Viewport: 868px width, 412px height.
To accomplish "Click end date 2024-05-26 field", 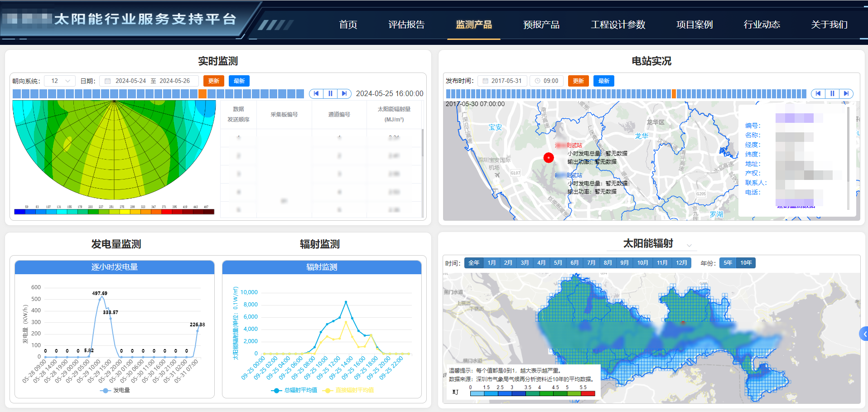I will (175, 81).
